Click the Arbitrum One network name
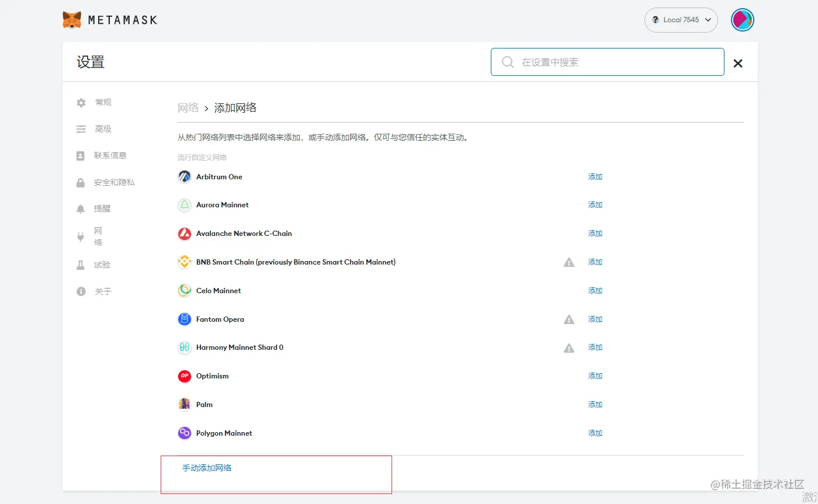The width and height of the screenshot is (818, 504). [219, 177]
